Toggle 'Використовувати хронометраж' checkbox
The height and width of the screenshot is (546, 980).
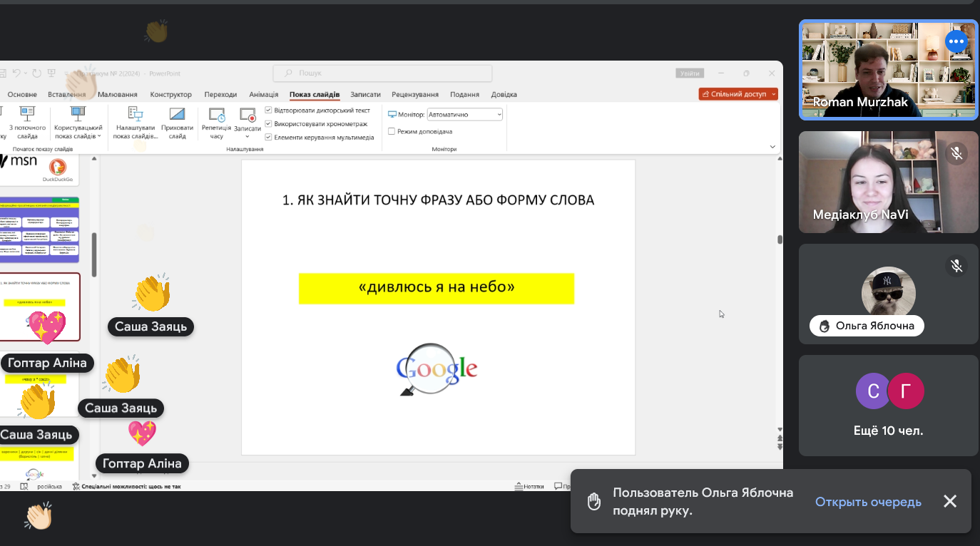tap(269, 124)
